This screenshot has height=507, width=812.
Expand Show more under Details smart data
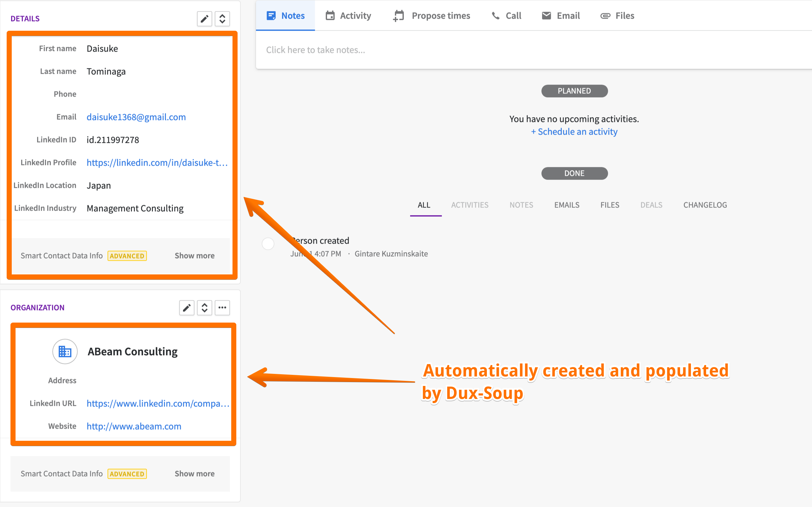point(194,256)
